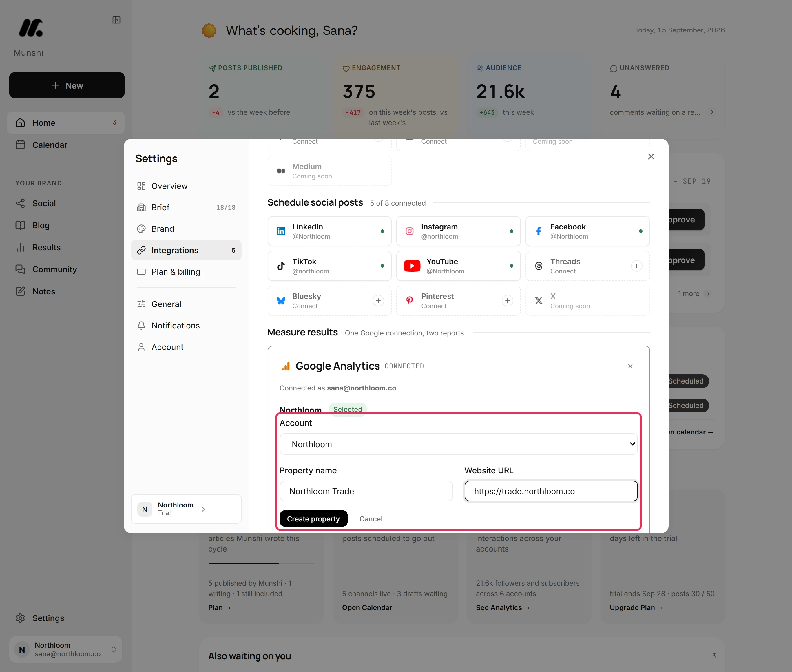The height and width of the screenshot is (672, 792).
Task: Open Social in sidebar
Action: click(65, 203)
